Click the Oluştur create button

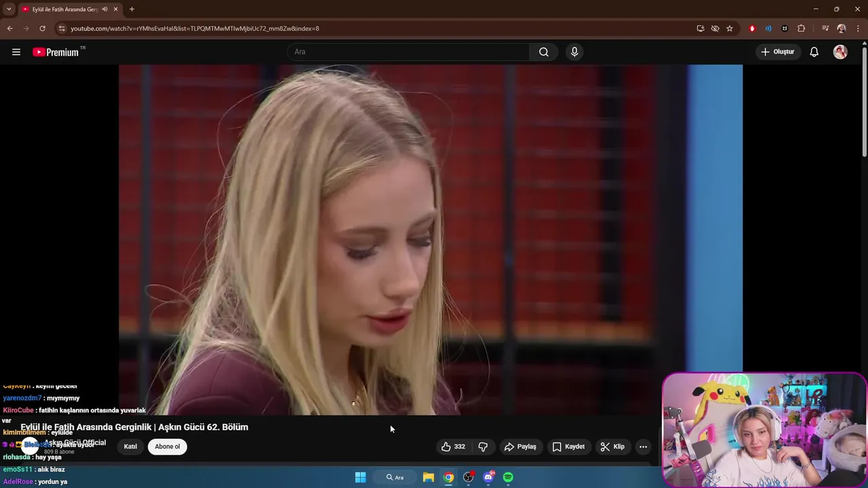click(778, 52)
